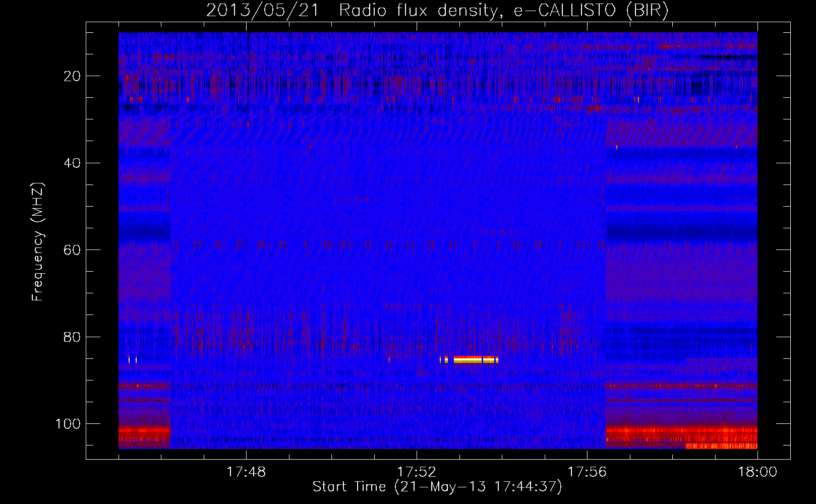Click the 40 MHz frequency tick label
Screen dimensions: 816x504
[73, 163]
